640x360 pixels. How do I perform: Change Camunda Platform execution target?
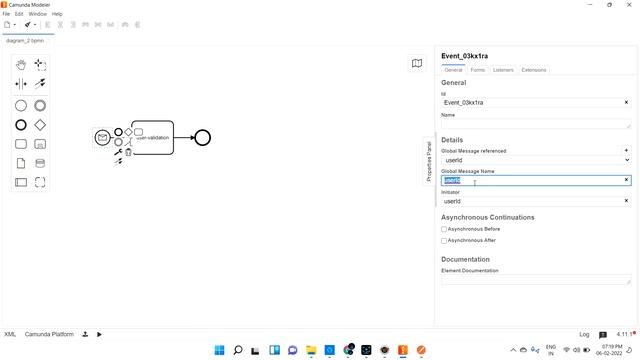tap(49, 334)
